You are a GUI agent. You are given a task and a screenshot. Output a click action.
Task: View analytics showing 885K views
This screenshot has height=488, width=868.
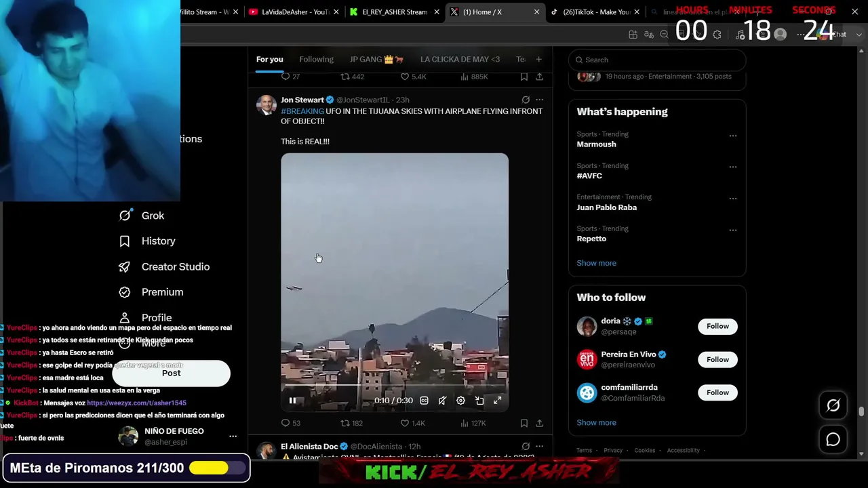point(474,77)
